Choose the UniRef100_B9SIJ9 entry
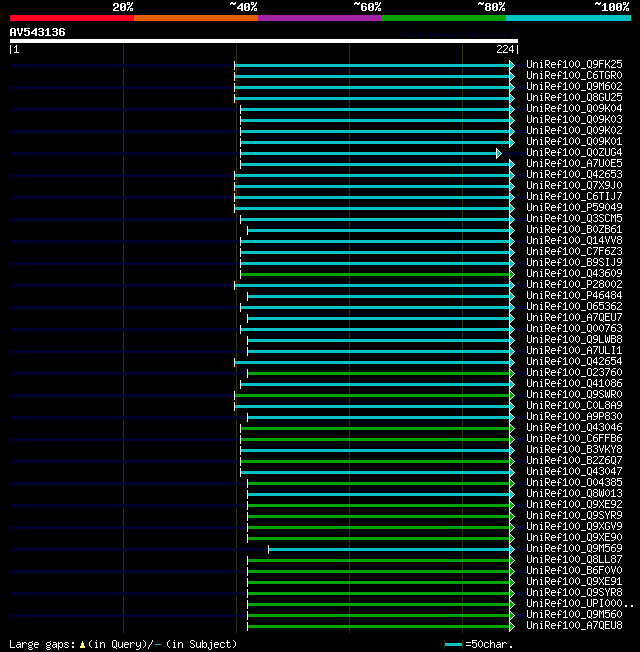The height and width of the screenshot is (652, 640). coord(574,262)
